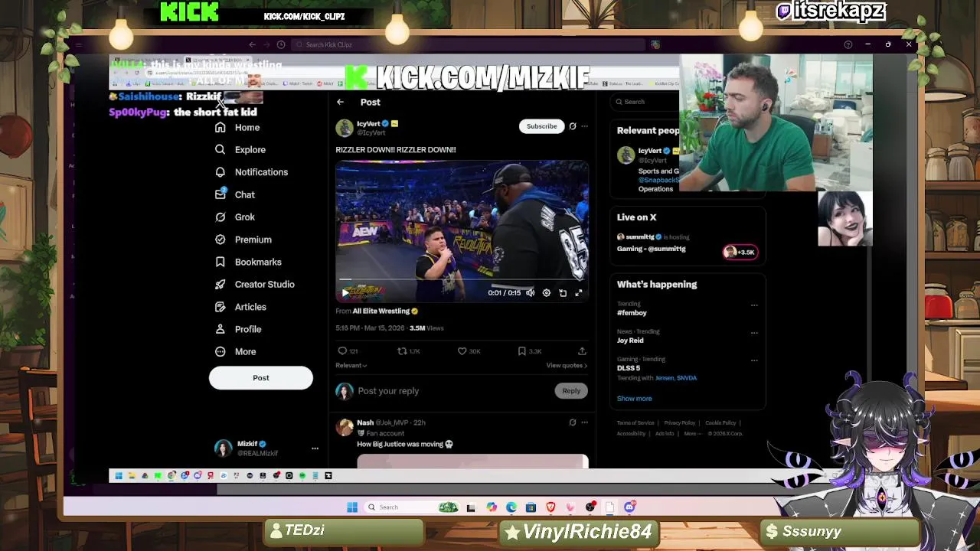This screenshot has width=980, height=551.
Task: Expand the More menu in sidebar
Action: [x=236, y=352]
